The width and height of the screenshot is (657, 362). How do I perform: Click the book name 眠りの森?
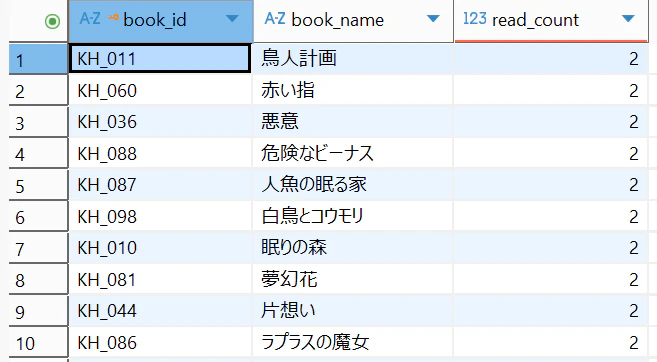tap(294, 247)
